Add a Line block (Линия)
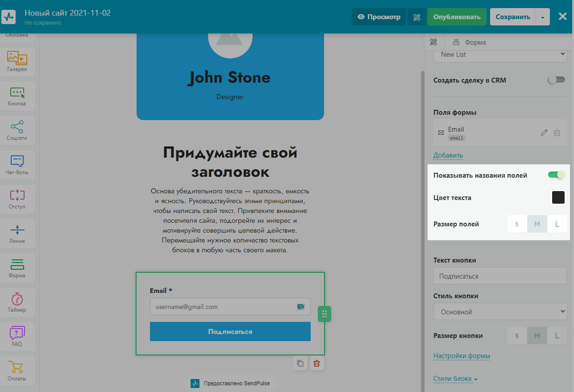 tap(17, 233)
